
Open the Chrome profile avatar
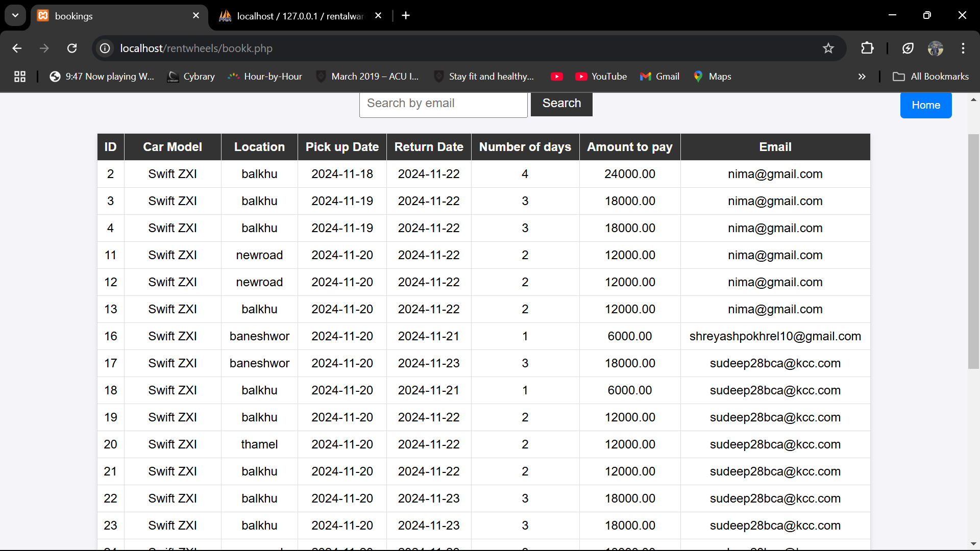point(935,48)
